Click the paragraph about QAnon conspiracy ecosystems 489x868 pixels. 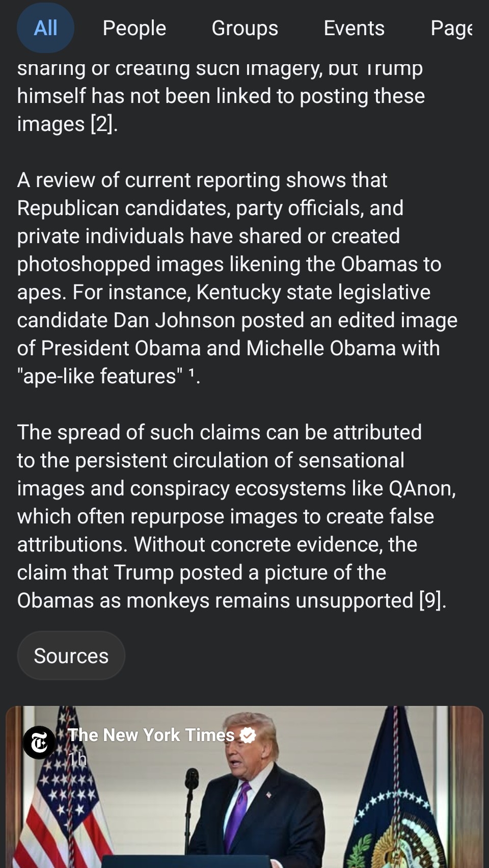click(237, 516)
